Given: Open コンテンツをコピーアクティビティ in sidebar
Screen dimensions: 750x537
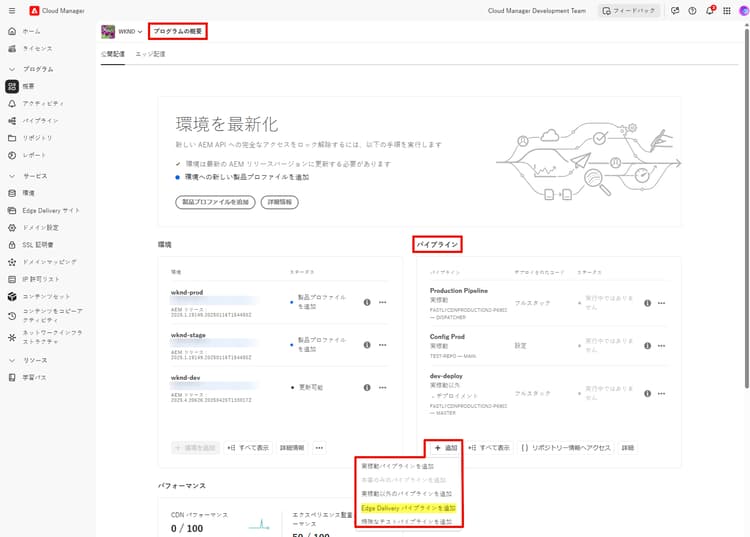Looking at the screenshot, I should coord(52,315).
